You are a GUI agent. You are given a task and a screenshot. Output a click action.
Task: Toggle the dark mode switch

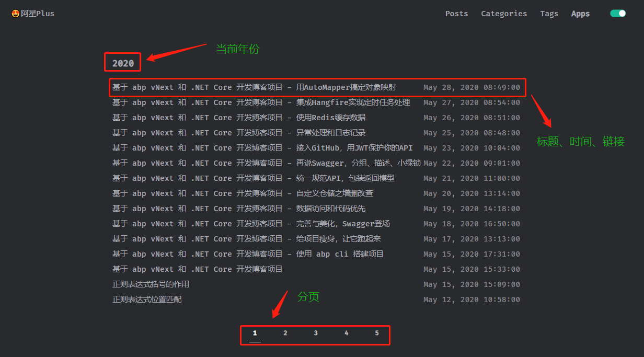tap(618, 14)
